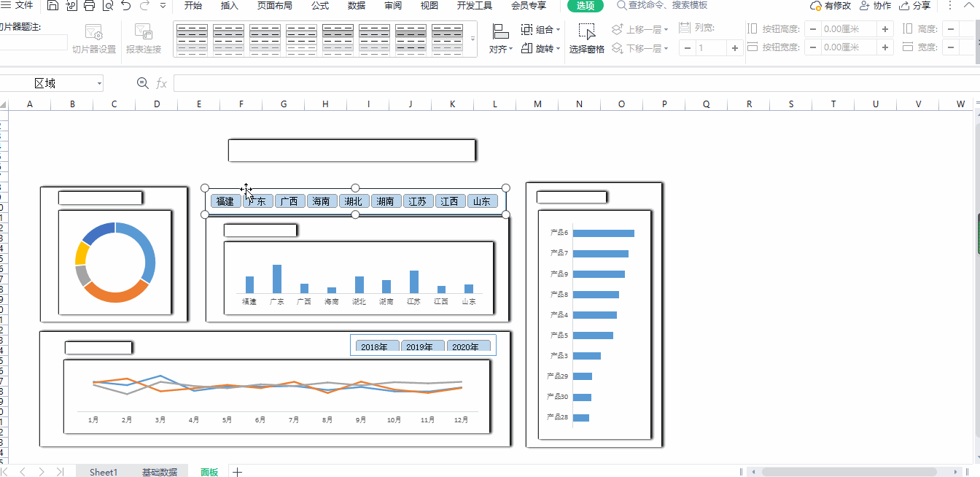Click the add new sheet plus icon
This screenshot has height=477, width=980.
click(237, 472)
